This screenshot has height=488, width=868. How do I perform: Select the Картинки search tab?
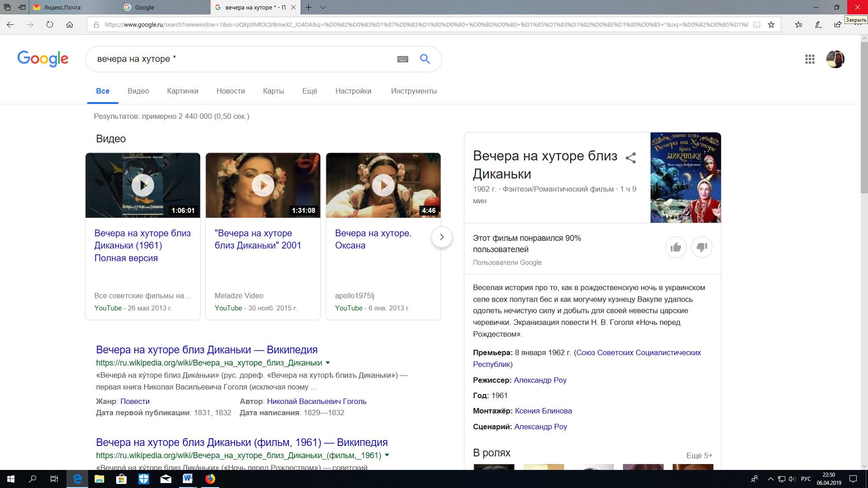click(x=183, y=91)
